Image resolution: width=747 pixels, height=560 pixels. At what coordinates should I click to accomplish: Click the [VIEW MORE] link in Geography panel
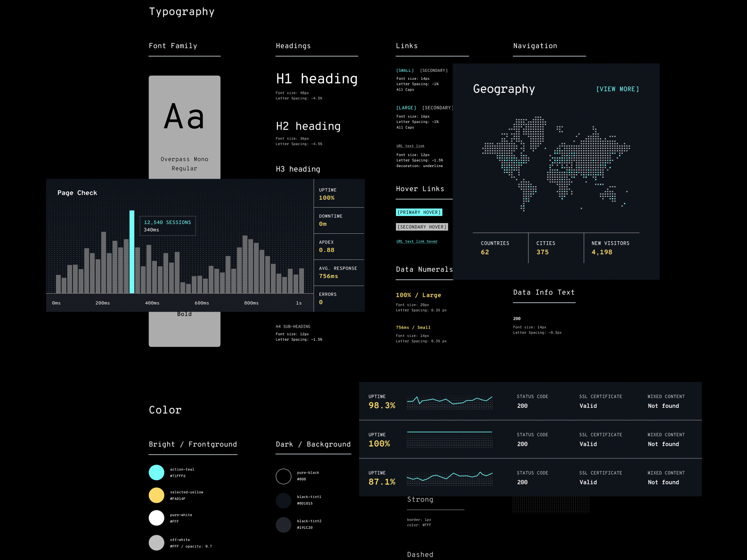point(617,89)
